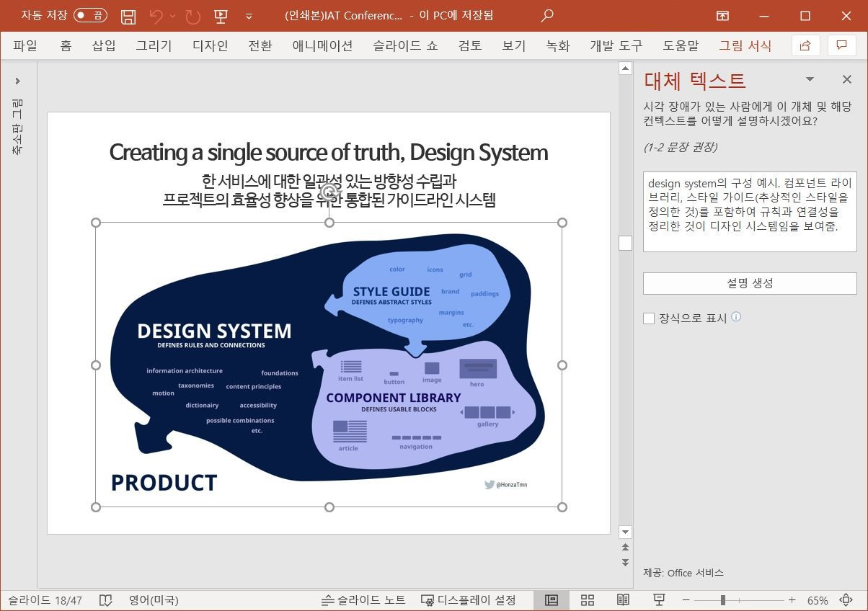Open the 대체 텍스트 pane options dropdown

click(810, 79)
